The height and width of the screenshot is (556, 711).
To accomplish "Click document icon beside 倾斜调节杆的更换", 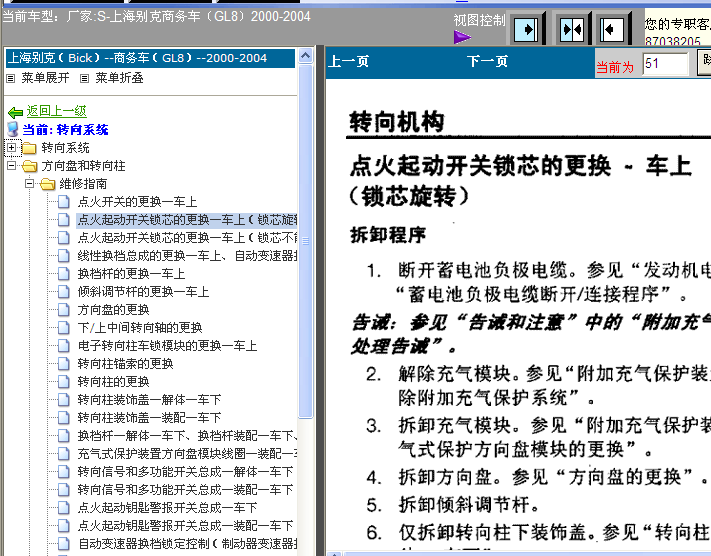I will [x=64, y=292].
